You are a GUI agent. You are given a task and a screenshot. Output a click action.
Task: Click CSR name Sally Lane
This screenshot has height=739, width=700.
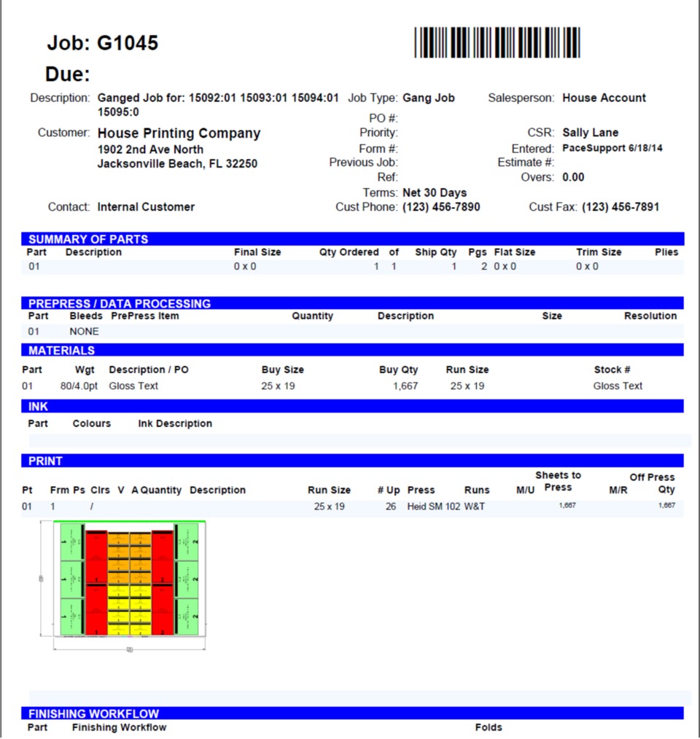pyautogui.click(x=590, y=133)
